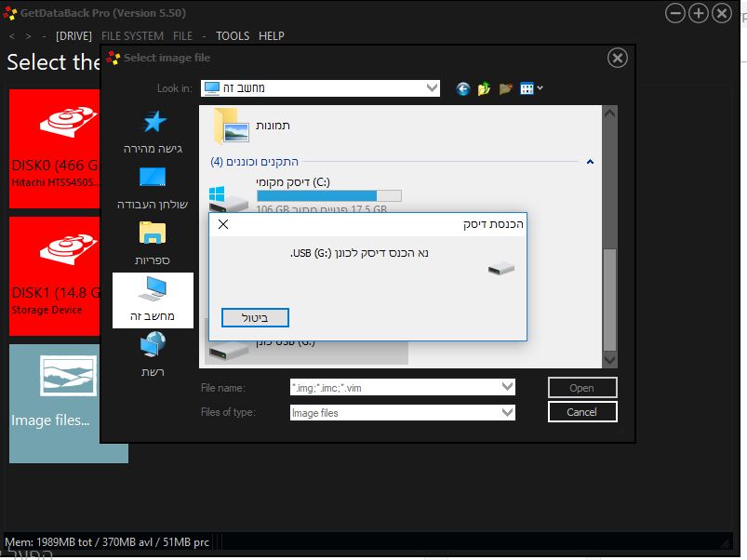The width and height of the screenshot is (747, 560).
Task: Maximize GetDataBack Pro with plus button
Action: [x=699, y=13]
